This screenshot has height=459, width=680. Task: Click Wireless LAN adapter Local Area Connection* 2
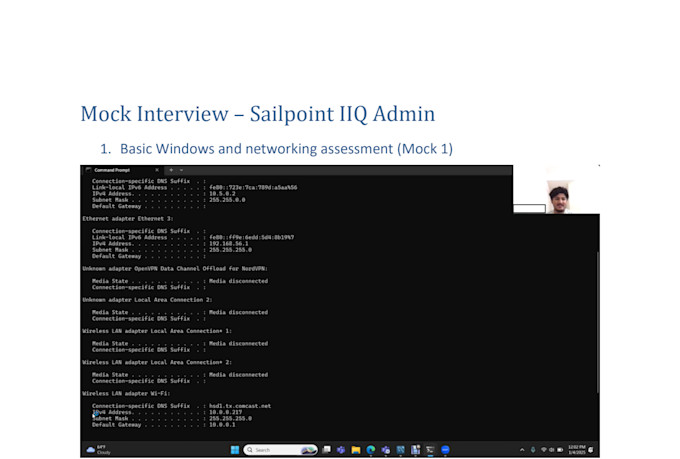157,362
